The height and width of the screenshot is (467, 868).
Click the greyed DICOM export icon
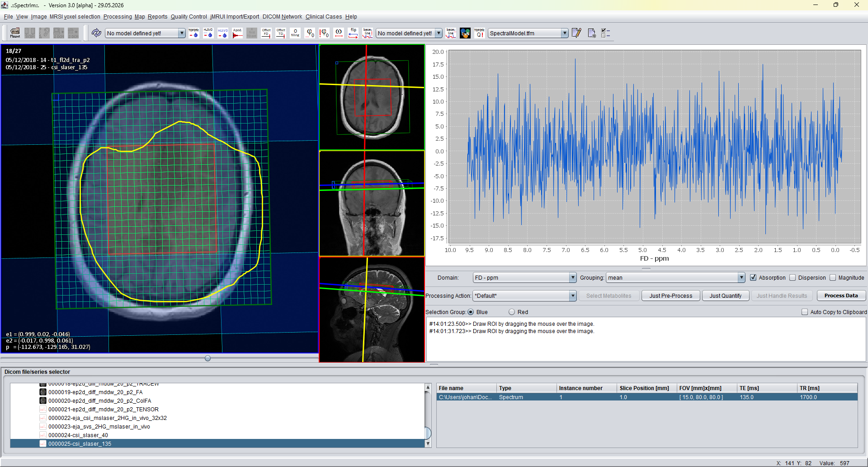tap(29, 33)
